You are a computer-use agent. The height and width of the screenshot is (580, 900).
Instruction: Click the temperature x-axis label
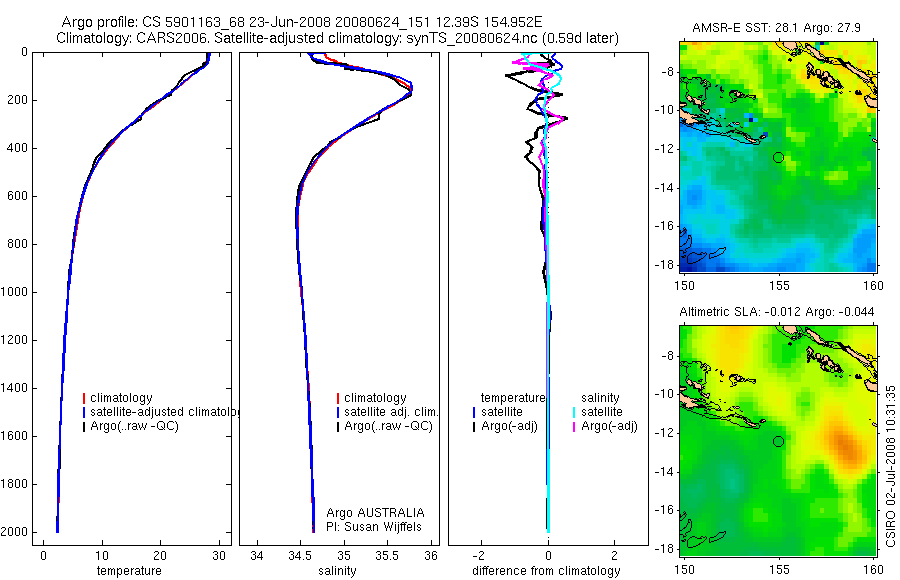click(129, 571)
